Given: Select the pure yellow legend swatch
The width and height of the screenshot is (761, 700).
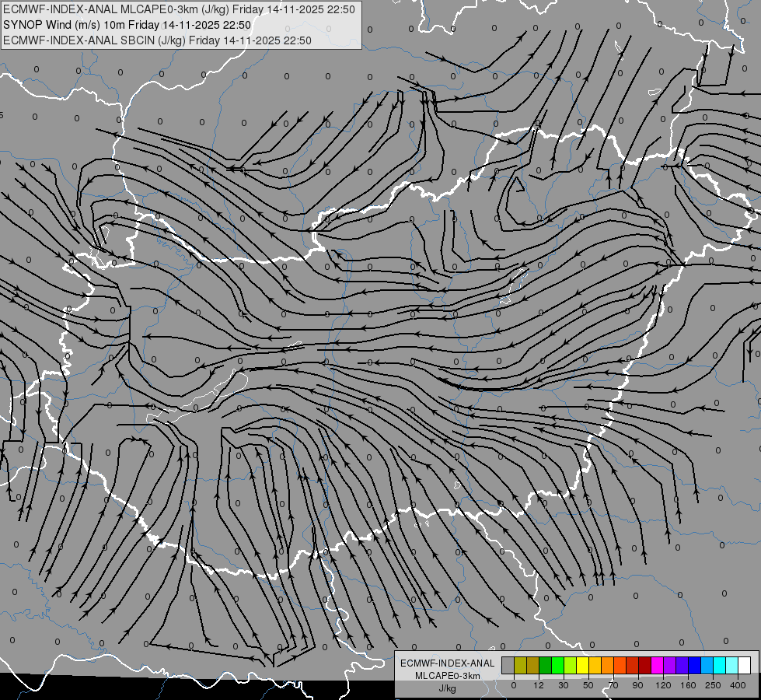Looking at the screenshot, I should 582,665.
